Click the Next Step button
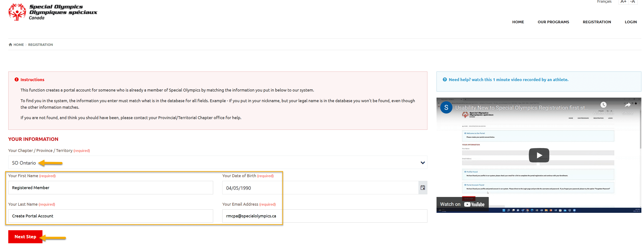This screenshot has height=245, width=644. [x=25, y=237]
